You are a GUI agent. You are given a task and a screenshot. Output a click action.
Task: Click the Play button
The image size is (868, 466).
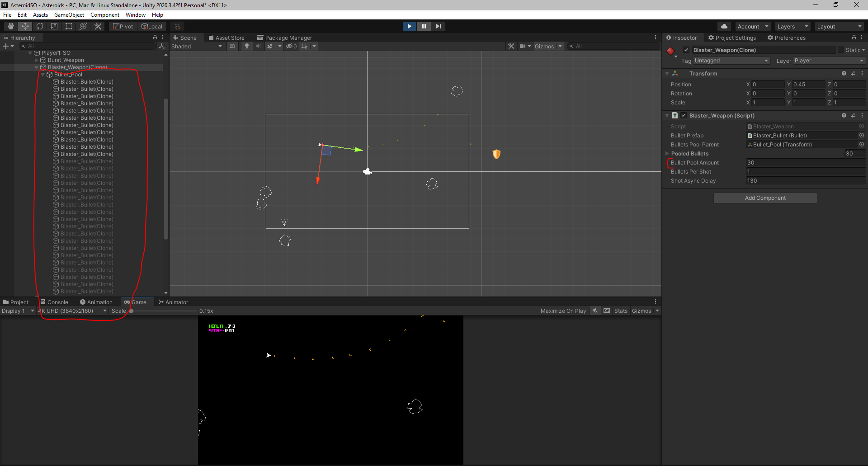[x=409, y=26]
